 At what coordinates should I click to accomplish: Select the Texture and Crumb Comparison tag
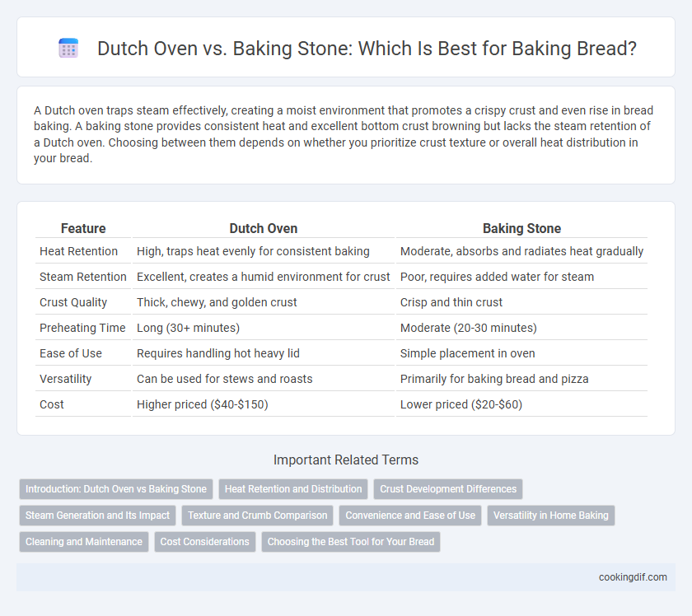point(258,516)
